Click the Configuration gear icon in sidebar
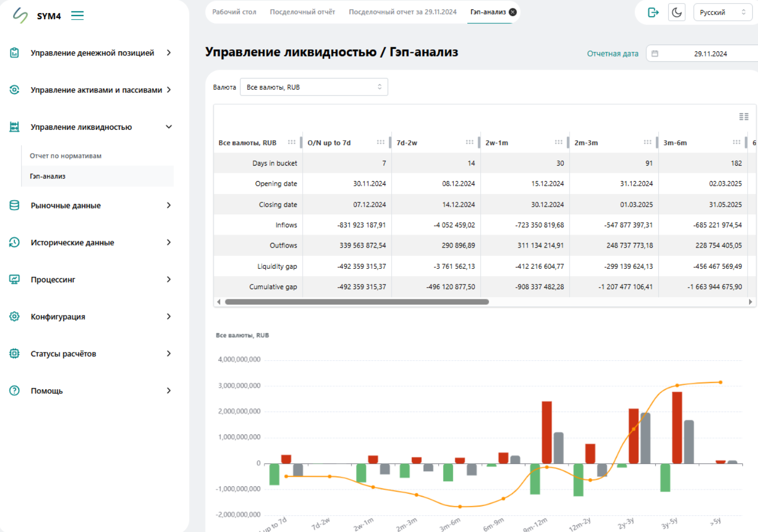Viewport: 758px width, 532px height. click(x=15, y=317)
